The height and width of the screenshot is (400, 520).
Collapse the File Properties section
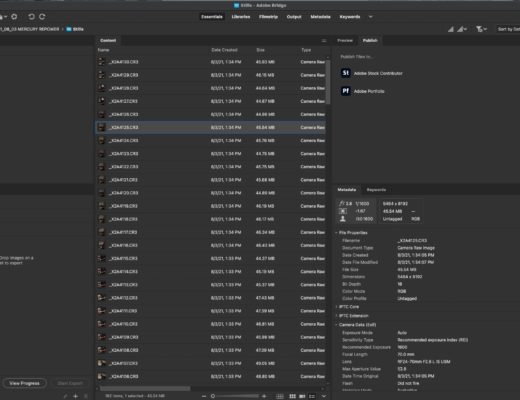[x=336, y=233]
